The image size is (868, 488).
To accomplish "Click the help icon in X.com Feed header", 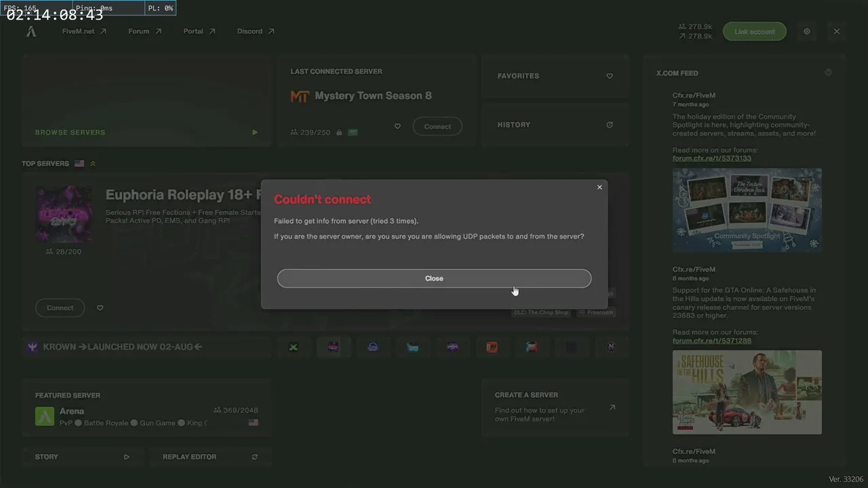I will pyautogui.click(x=828, y=73).
